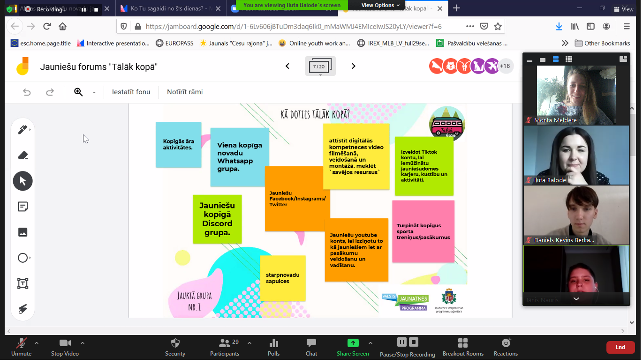Pause the Zoom recording
The width and height of the screenshot is (643, 364).
click(x=401, y=342)
